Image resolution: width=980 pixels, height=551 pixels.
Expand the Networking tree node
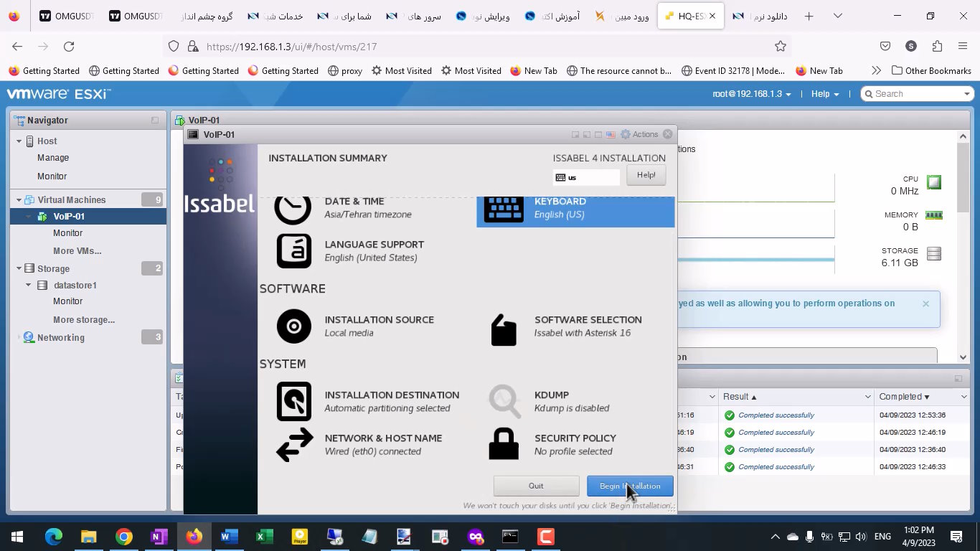pos(19,337)
